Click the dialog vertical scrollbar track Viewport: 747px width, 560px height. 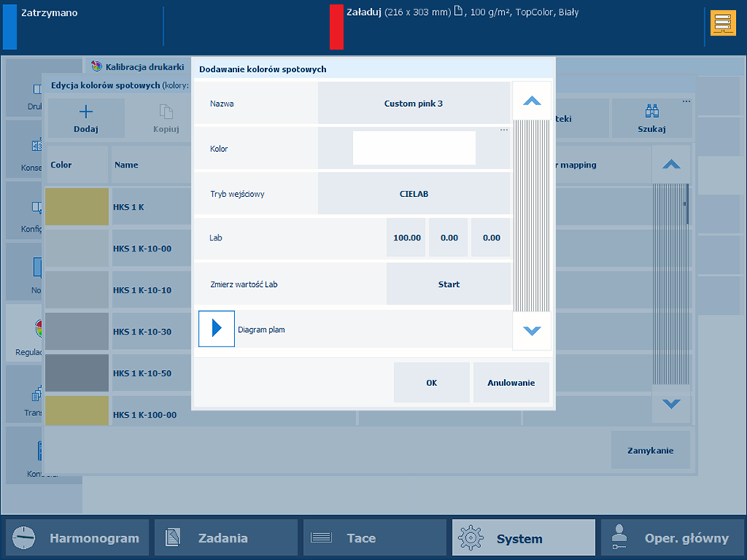531,215
